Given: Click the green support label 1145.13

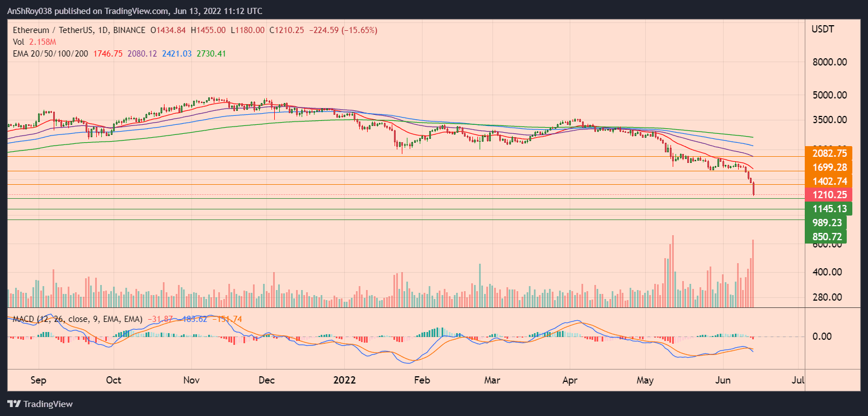Looking at the screenshot, I should (829, 208).
